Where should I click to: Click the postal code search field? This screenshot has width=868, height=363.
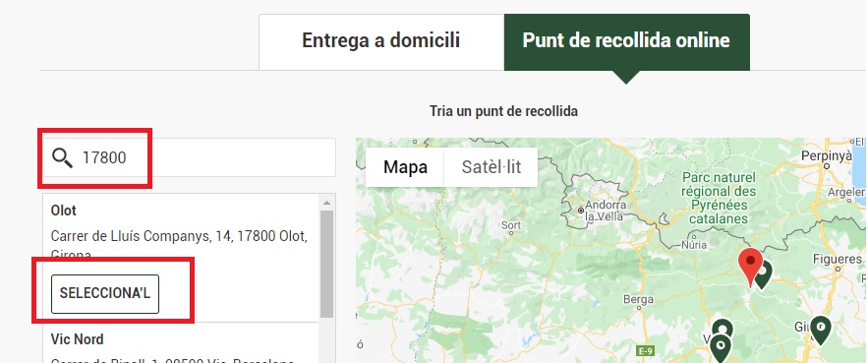pyautogui.click(x=190, y=158)
